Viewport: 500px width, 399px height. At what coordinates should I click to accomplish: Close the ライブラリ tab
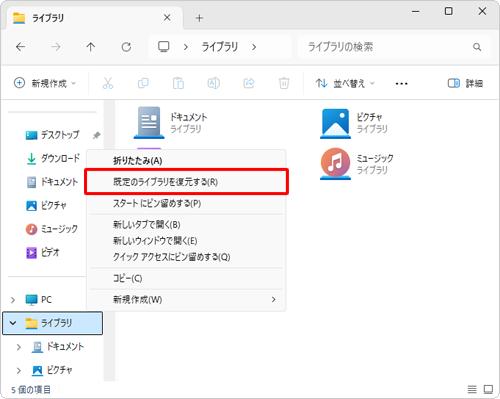167,18
